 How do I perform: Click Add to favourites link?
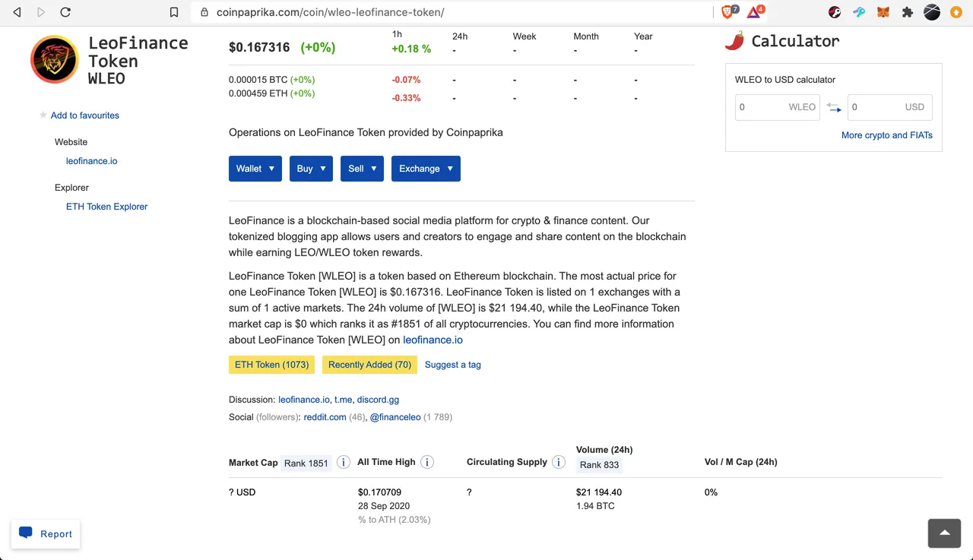(85, 115)
